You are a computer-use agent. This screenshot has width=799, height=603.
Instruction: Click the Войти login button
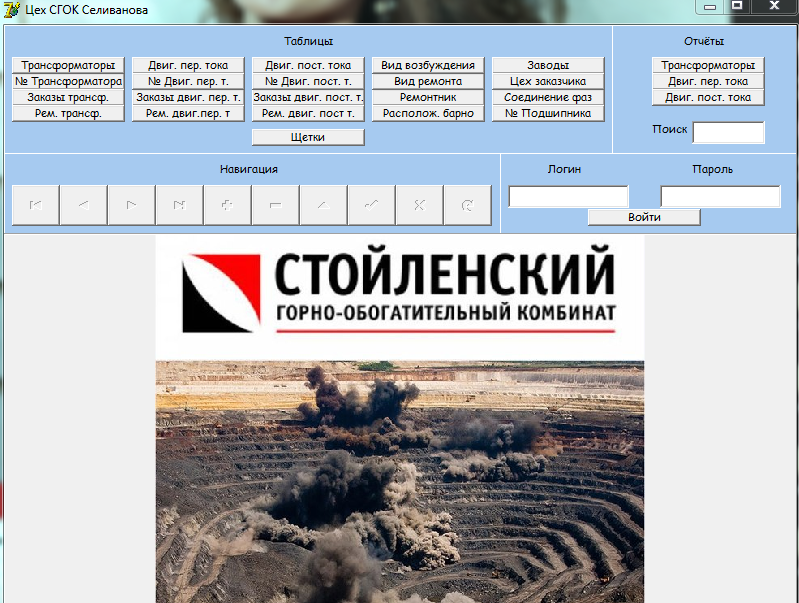click(644, 217)
